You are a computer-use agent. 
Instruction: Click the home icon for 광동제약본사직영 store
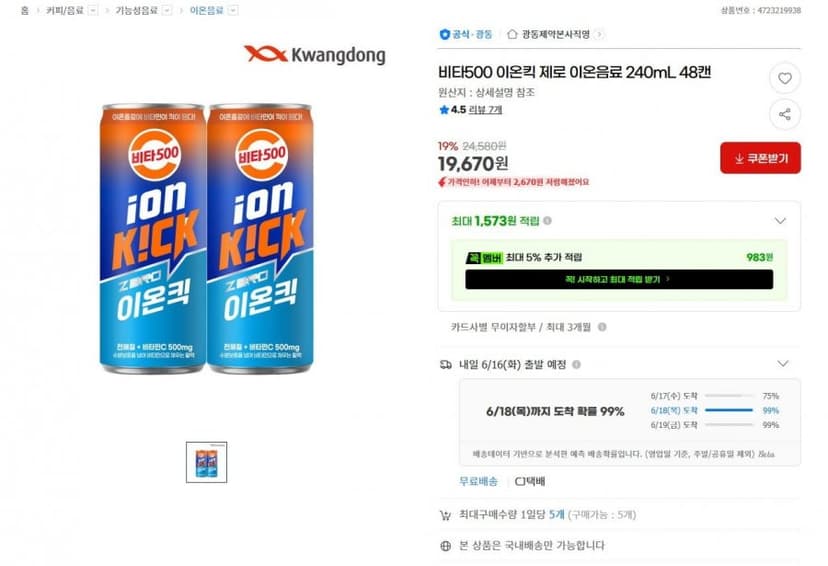pyautogui.click(x=512, y=34)
